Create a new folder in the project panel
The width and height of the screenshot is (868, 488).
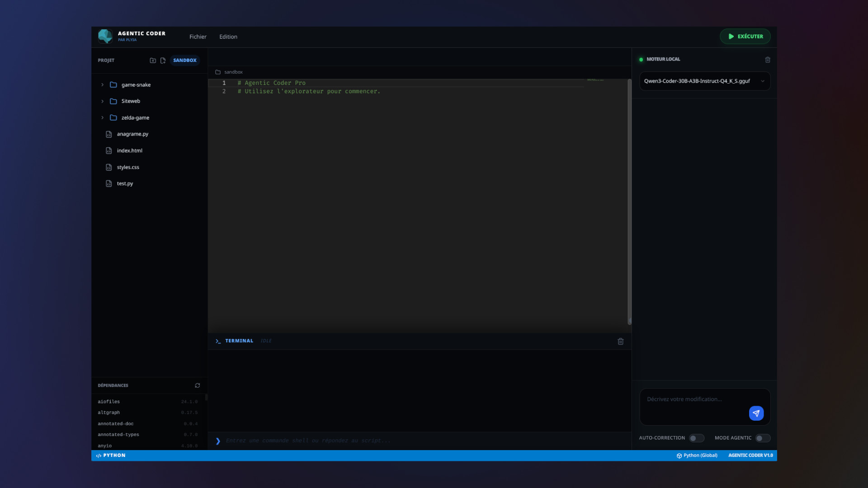153,60
